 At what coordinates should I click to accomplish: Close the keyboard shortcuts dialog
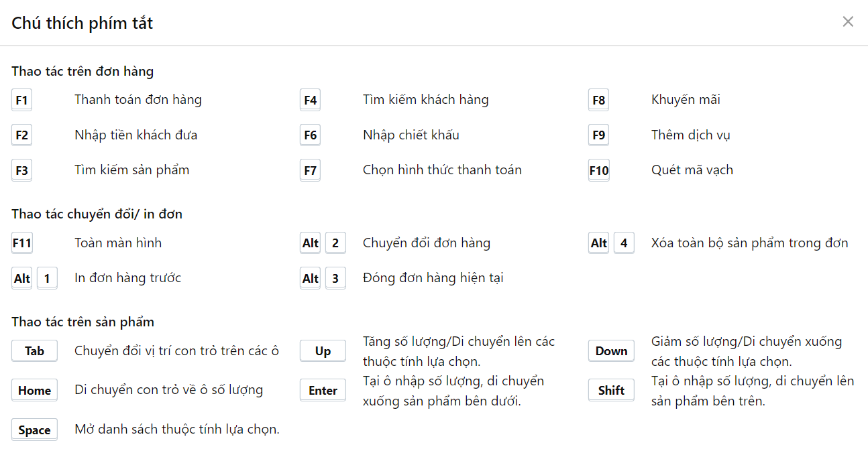[x=848, y=21]
